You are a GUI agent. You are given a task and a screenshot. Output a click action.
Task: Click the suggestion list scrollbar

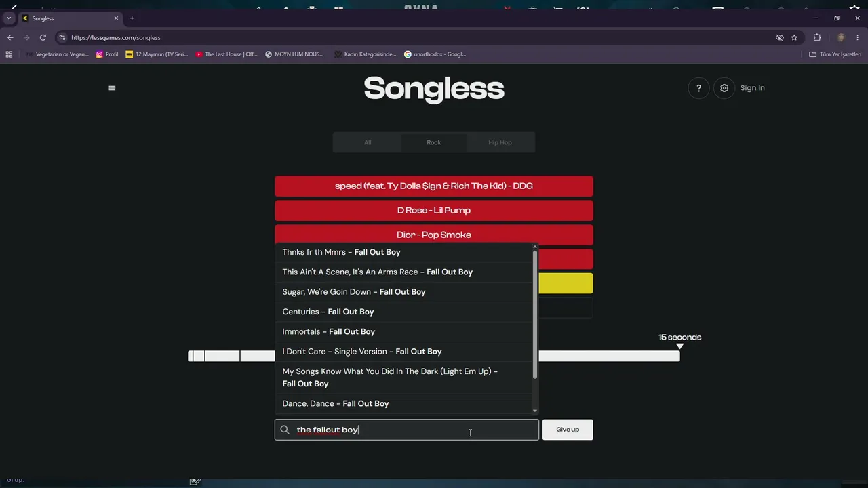535,315
